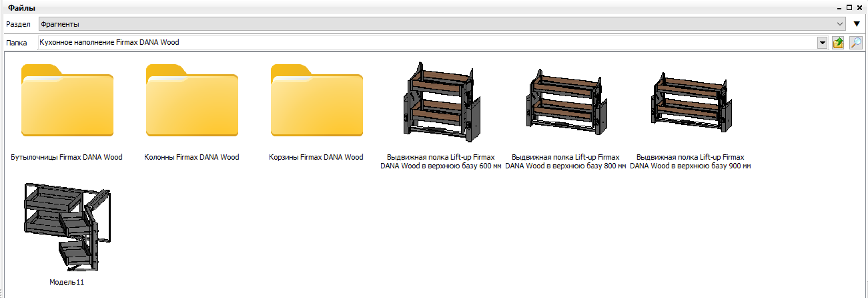Close the Файлы panel

tap(859, 7)
